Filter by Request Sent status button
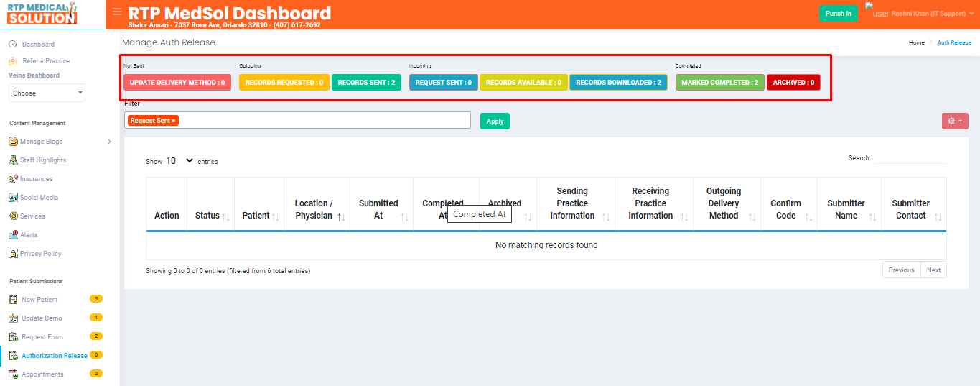 pyautogui.click(x=444, y=83)
